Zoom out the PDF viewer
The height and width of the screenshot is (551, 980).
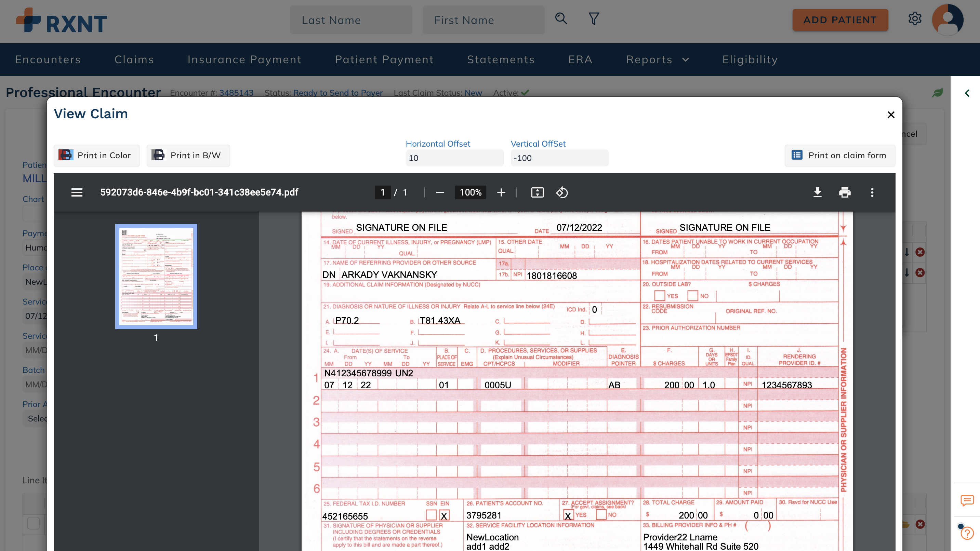click(x=440, y=192)
